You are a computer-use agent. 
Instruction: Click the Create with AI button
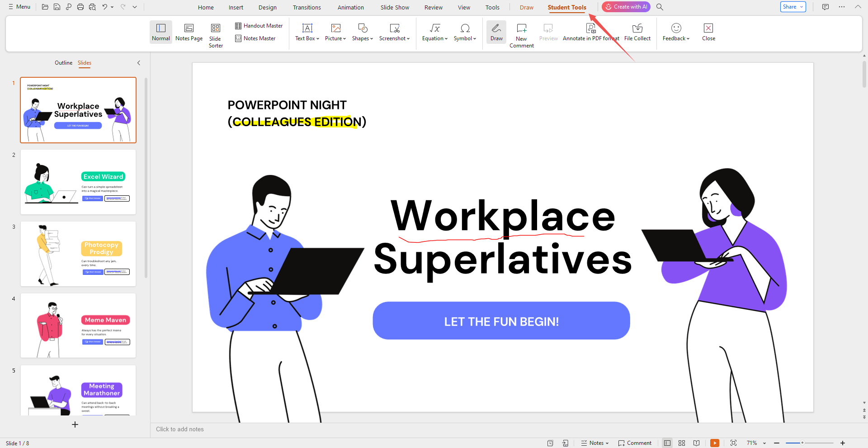626,7
